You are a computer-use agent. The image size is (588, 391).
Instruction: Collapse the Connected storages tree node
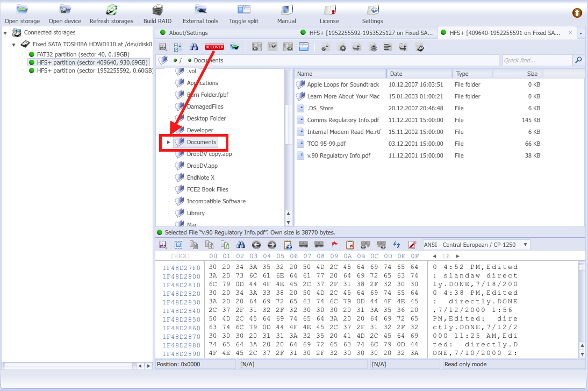coord(5,33)
